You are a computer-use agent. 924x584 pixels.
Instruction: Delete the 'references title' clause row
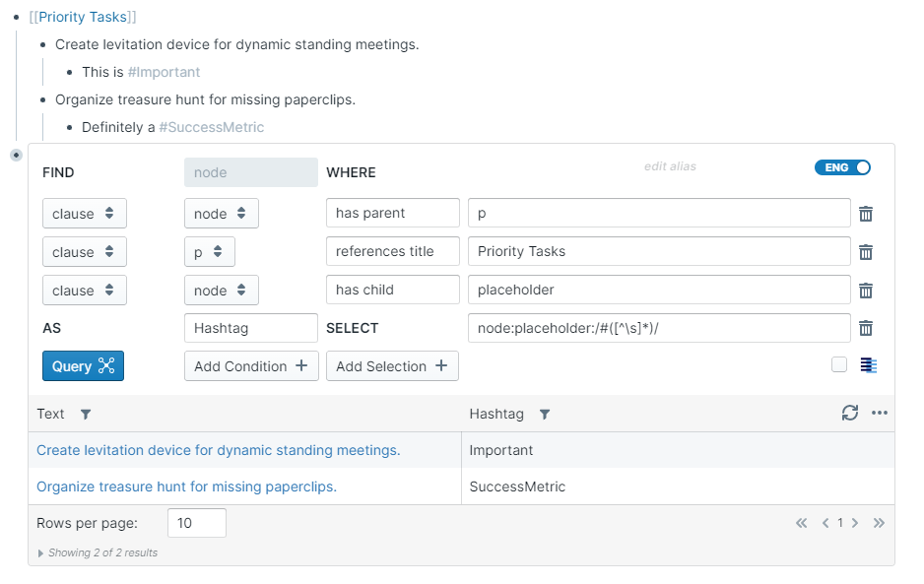click(866, 252)
